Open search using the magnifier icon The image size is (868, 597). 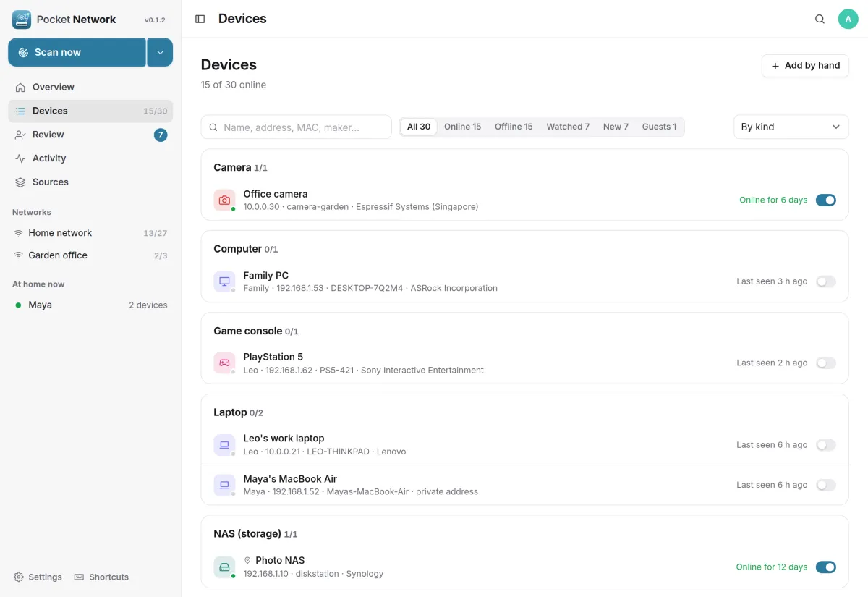click(820, 19)
